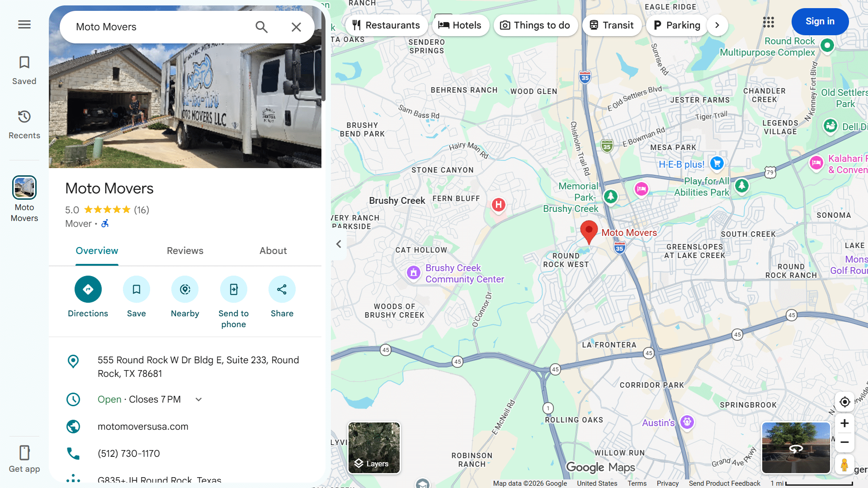The height and width of the screenshot is (488, 868).
Task: Click the search magnifier icon
Action: [x=261, y=27]
